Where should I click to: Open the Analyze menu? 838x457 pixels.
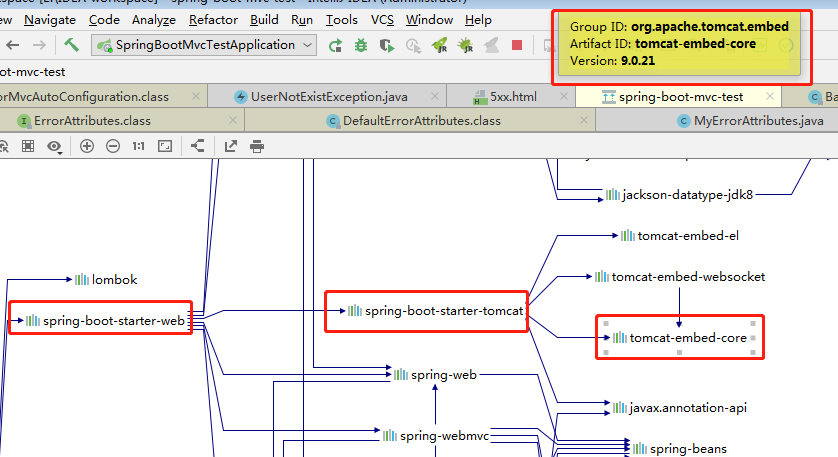tap(154, 20)
